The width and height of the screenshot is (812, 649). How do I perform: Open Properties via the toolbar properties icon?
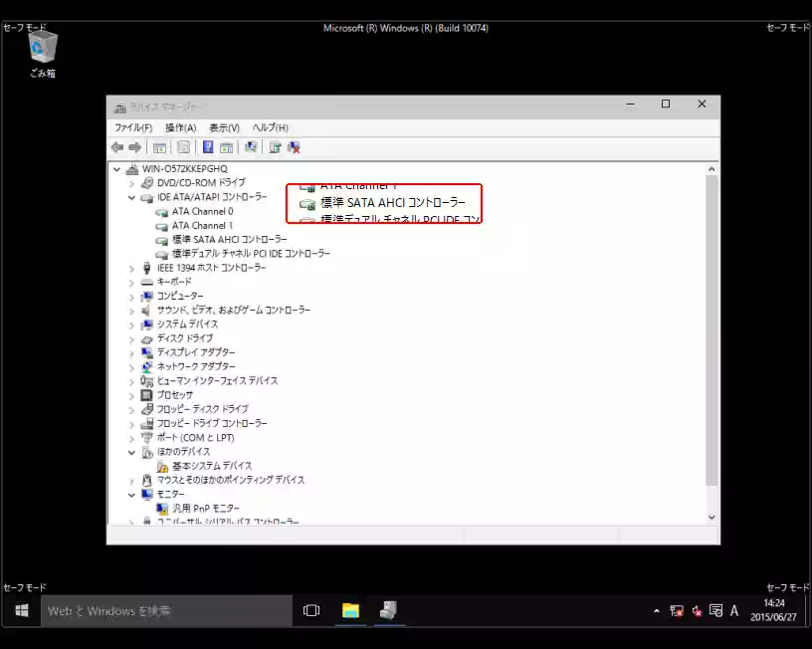[183, 147]
